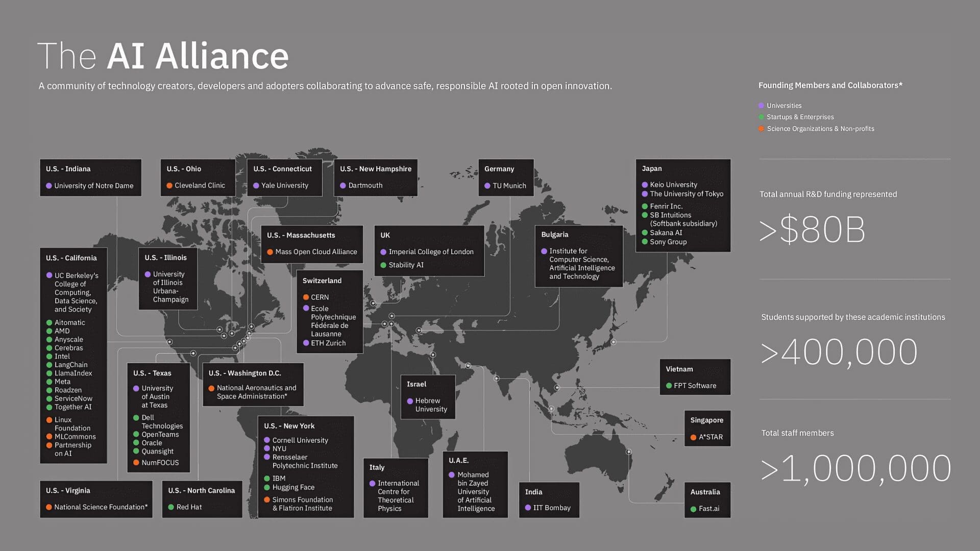Viewport: 980px width, 551px height.
Task: Click "MLCommons" in California list
Action: (x=75, y=437)
